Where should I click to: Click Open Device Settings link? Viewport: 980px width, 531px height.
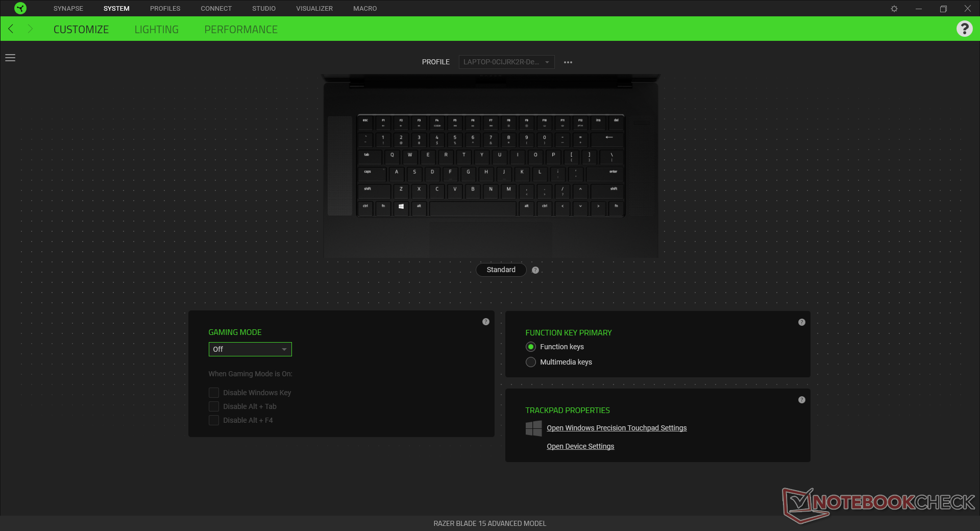pos(580,446)
